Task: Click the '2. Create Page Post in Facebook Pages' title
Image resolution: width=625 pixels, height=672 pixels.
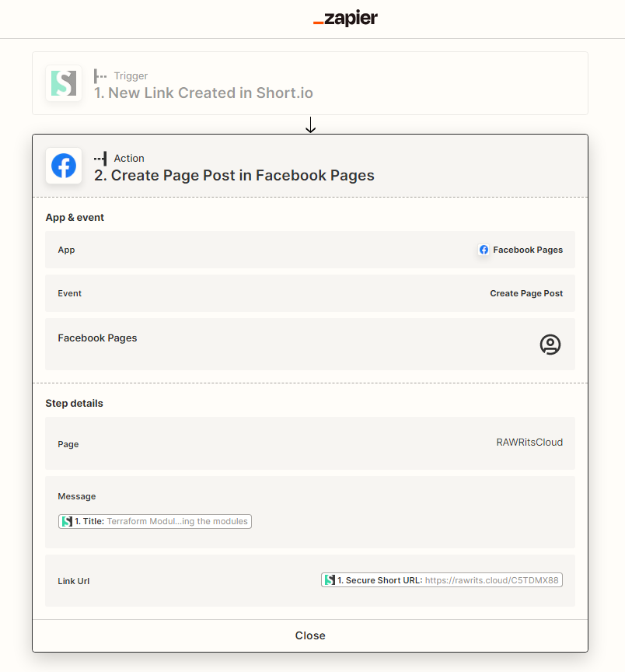Action: point(234,175)
